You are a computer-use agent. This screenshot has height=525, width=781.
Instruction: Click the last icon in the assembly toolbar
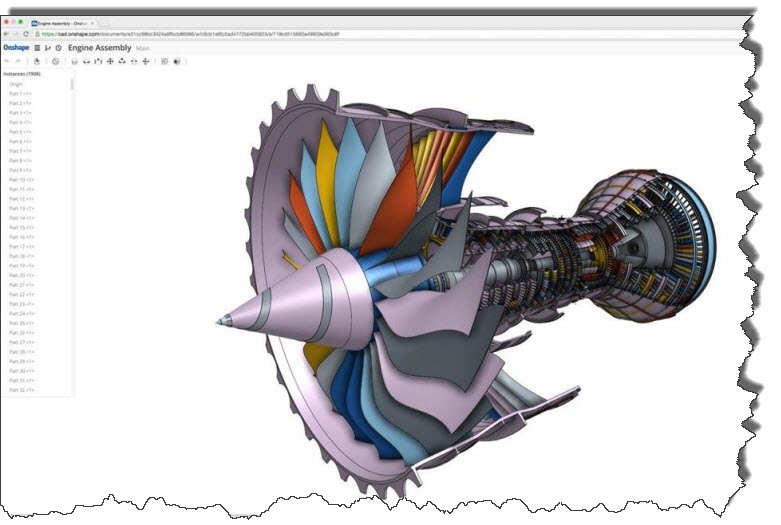point(177,61)
